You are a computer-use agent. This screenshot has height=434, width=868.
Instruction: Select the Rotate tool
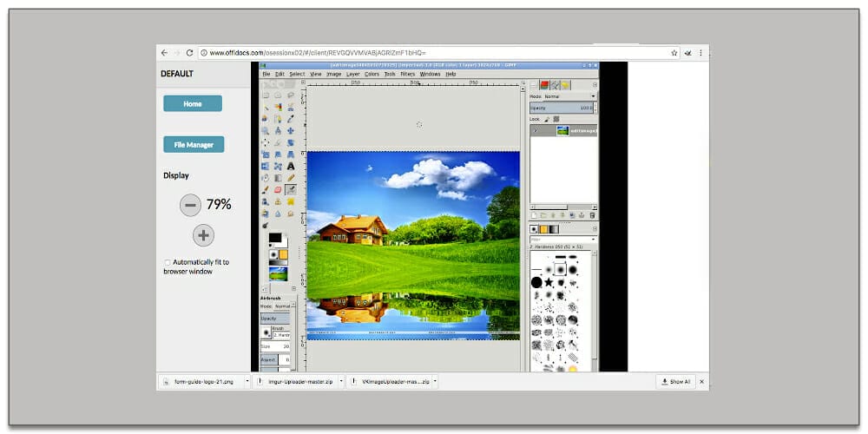(x=291, y=143)
